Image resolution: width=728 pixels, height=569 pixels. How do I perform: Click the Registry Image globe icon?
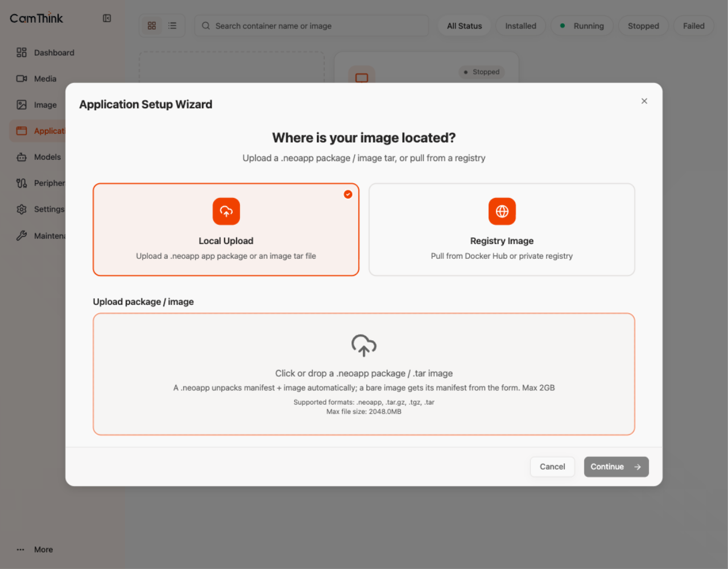click(x=502, y=212)
